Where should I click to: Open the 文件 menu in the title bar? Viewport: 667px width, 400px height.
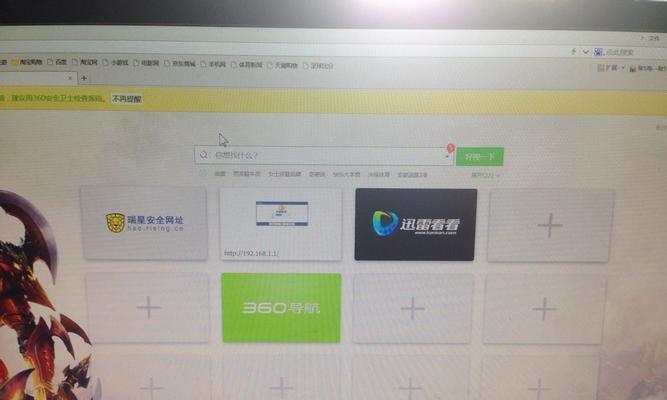click(653, 38)
